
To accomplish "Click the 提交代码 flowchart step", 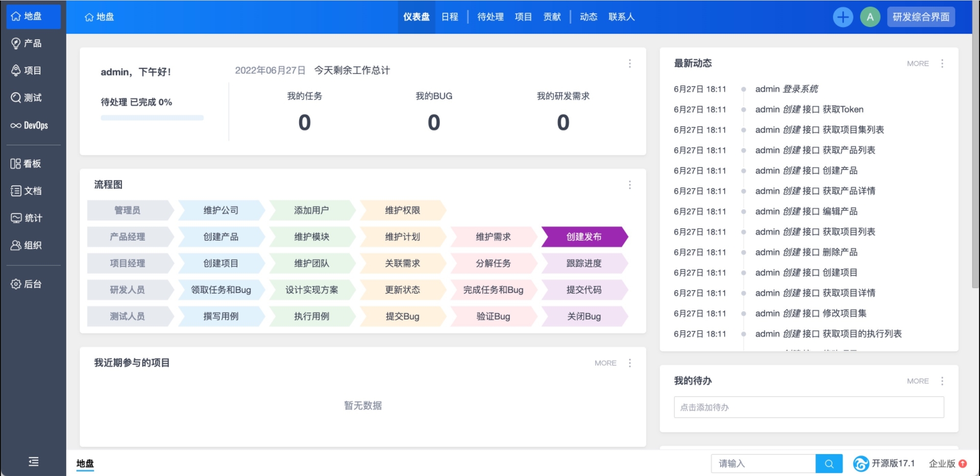I will coord(584,290).
